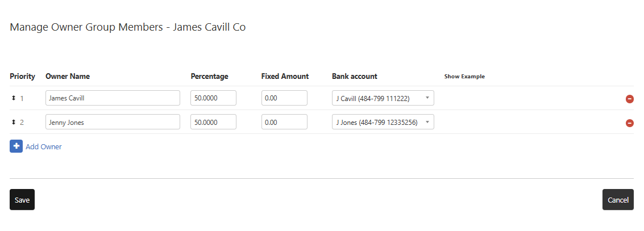Click James Cavill's fixed amount field

[284, 98]
